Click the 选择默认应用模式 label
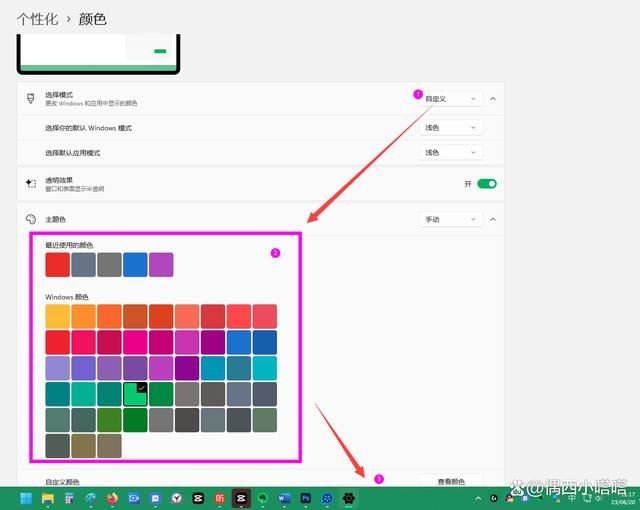Image resolution: width=640 pixels, height=510 pixels. [x=73, y=153]
